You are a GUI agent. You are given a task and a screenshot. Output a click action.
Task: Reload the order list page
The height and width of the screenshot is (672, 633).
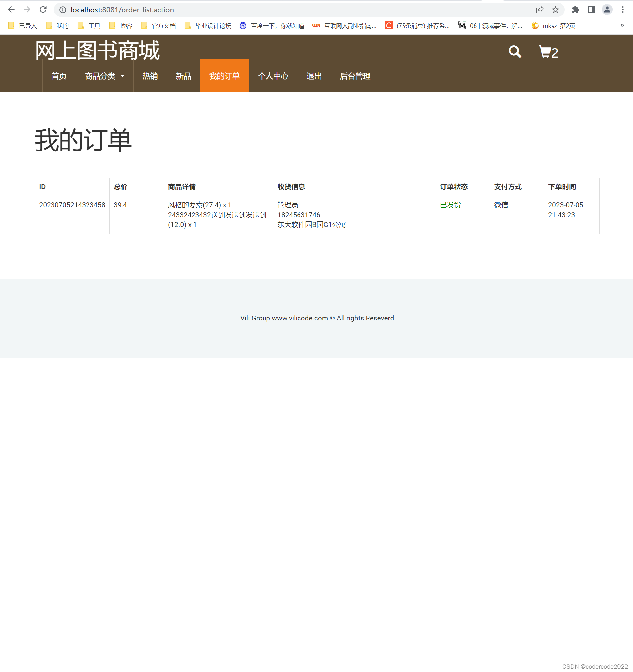point(44,10)
